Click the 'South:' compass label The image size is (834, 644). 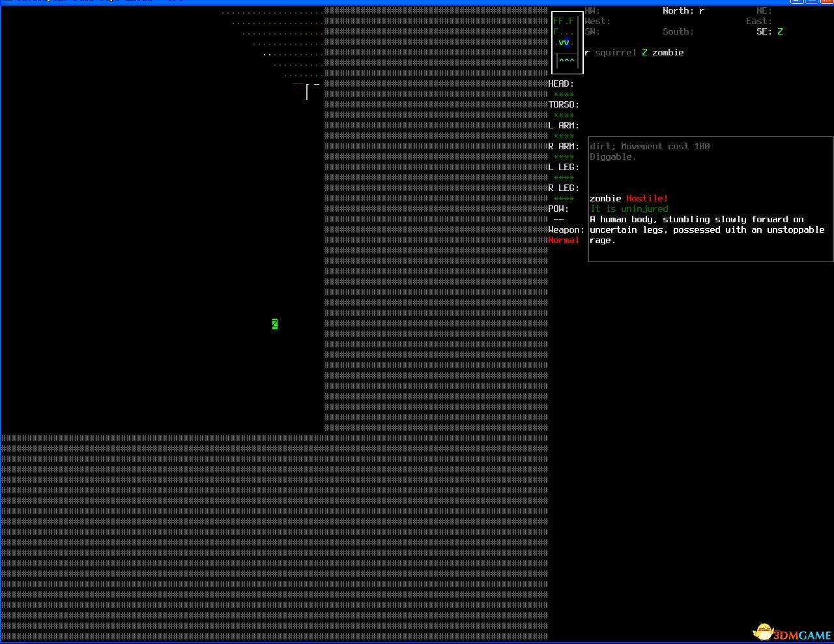(678, 31)
